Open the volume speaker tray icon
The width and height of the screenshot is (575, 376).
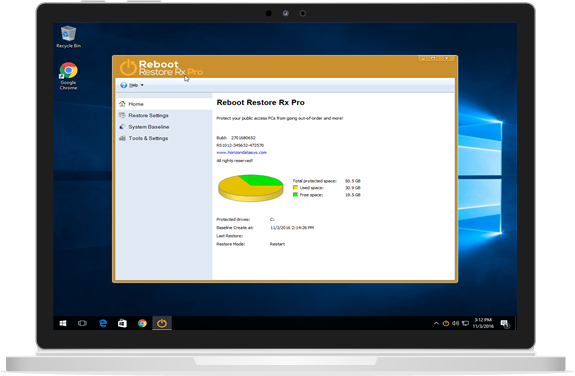click(x=455, y=323)
